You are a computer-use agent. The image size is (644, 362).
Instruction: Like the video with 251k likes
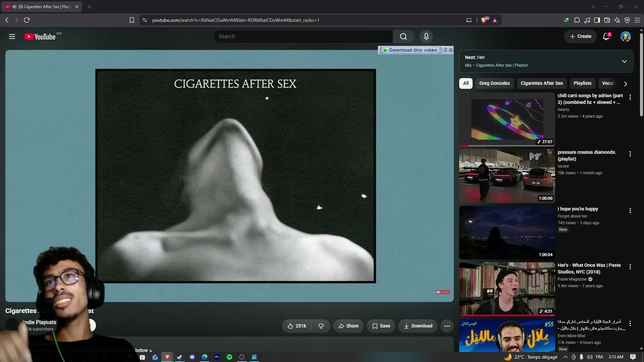297,326
